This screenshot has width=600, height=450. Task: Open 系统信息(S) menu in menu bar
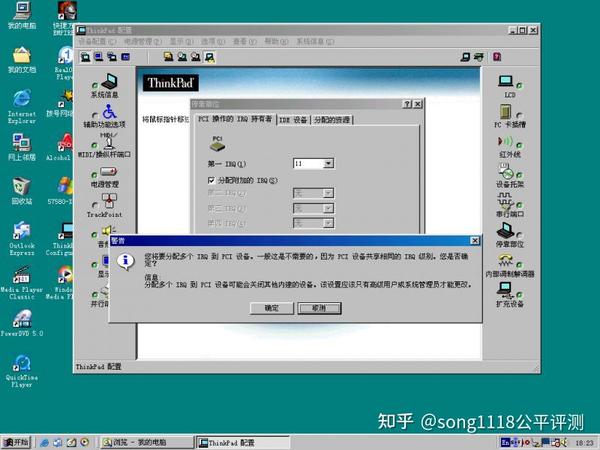click(x=315, y=41)
